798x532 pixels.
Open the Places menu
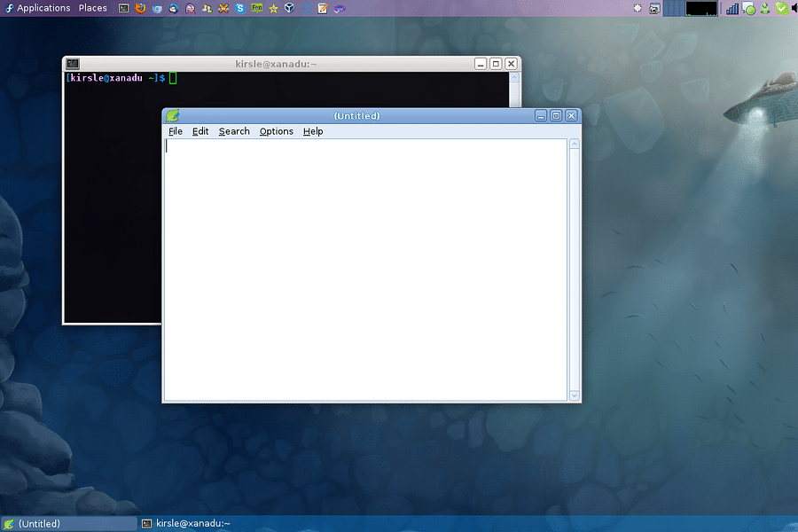(x=92, y=8)
